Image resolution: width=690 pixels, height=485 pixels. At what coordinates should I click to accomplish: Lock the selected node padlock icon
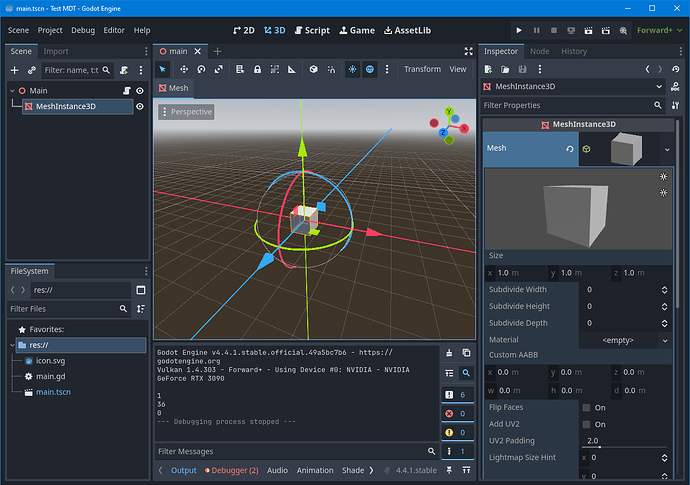257,69
